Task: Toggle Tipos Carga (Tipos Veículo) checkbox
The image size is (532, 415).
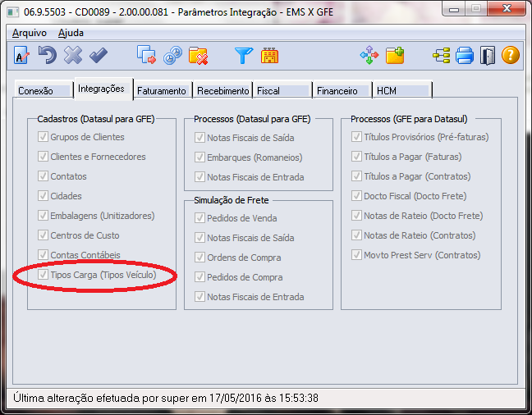Action: [x=43, y=275]
